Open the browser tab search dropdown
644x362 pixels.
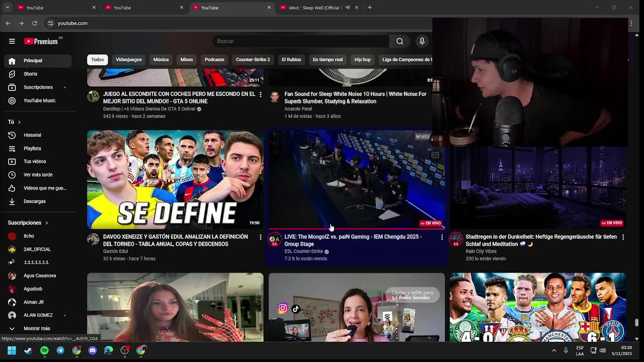[7, 8]
